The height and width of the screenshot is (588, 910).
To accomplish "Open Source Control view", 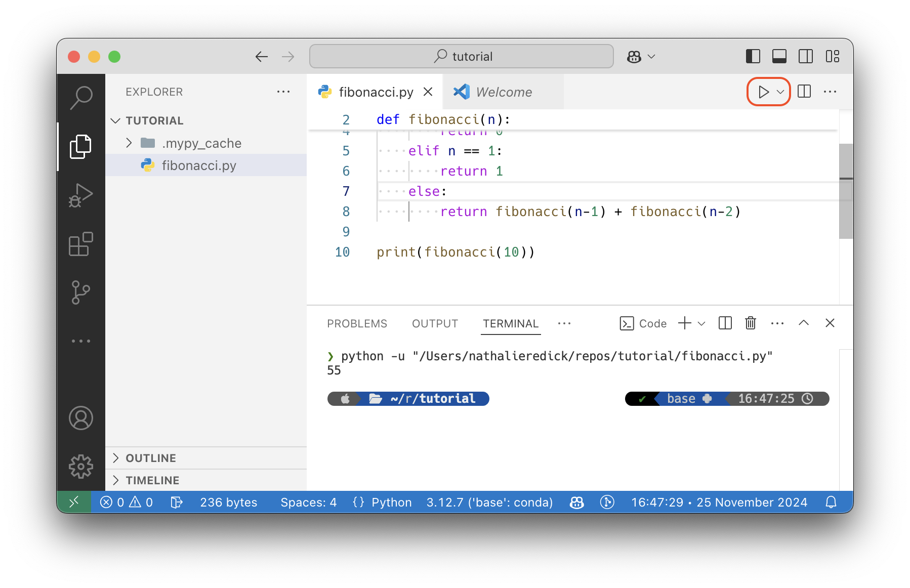I will (x=81, y=292).
